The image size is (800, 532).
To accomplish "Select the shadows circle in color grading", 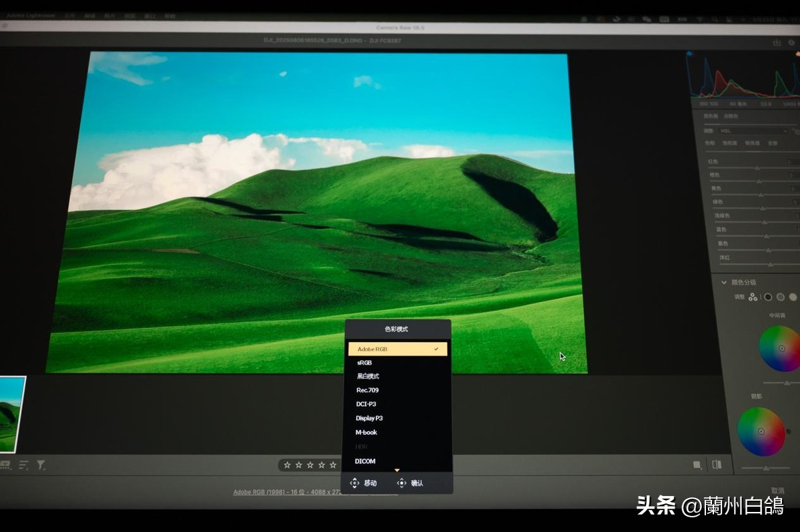I will (x=767, y=297).
